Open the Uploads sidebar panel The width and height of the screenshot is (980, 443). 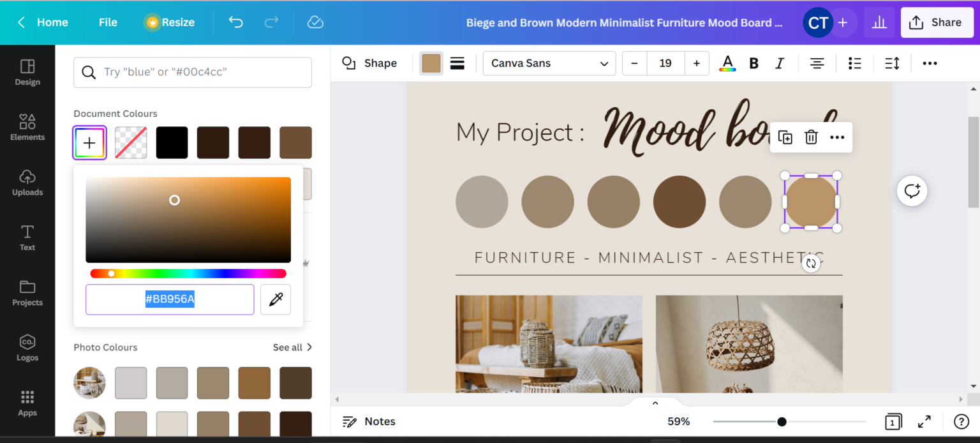27,183
